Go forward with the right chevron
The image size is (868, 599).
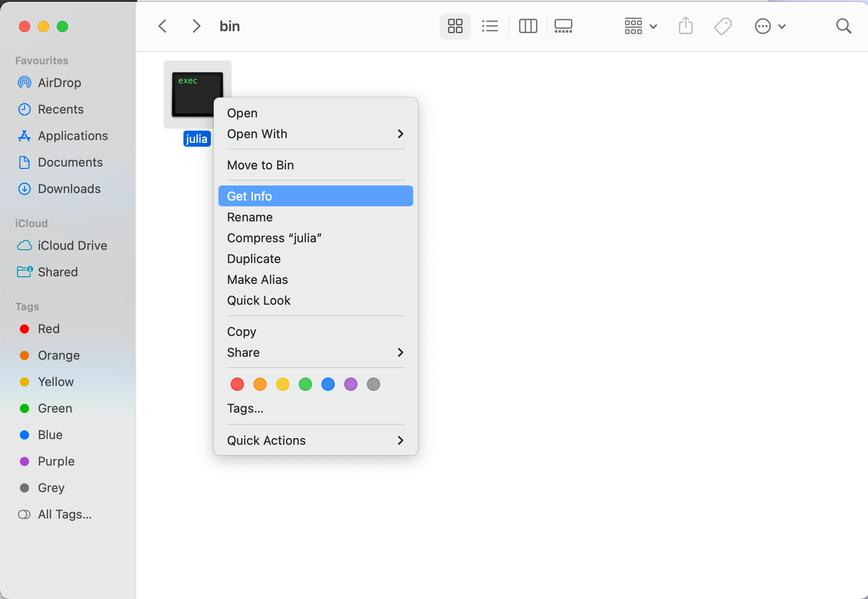196,26
